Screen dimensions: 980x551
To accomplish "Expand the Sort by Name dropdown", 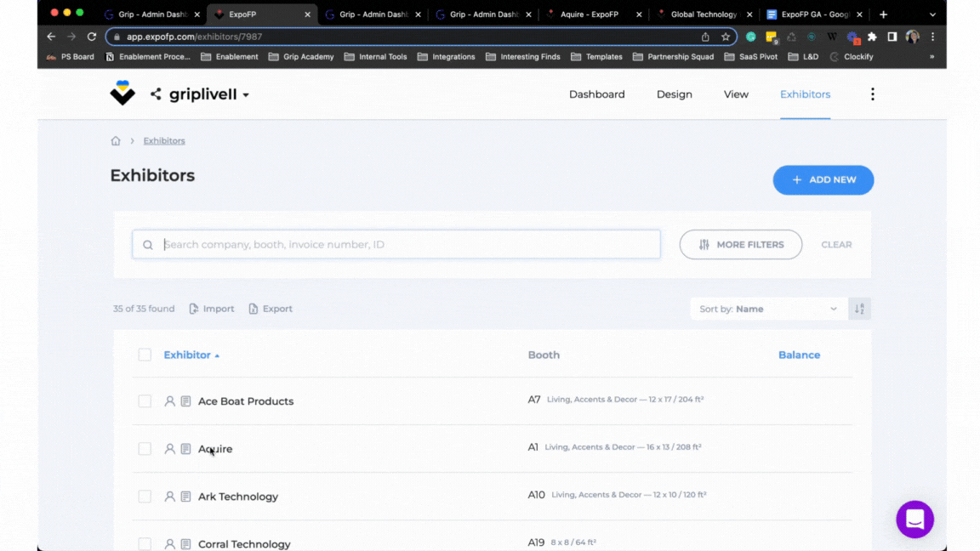I will pyautogui.click(x=766, y=308).
